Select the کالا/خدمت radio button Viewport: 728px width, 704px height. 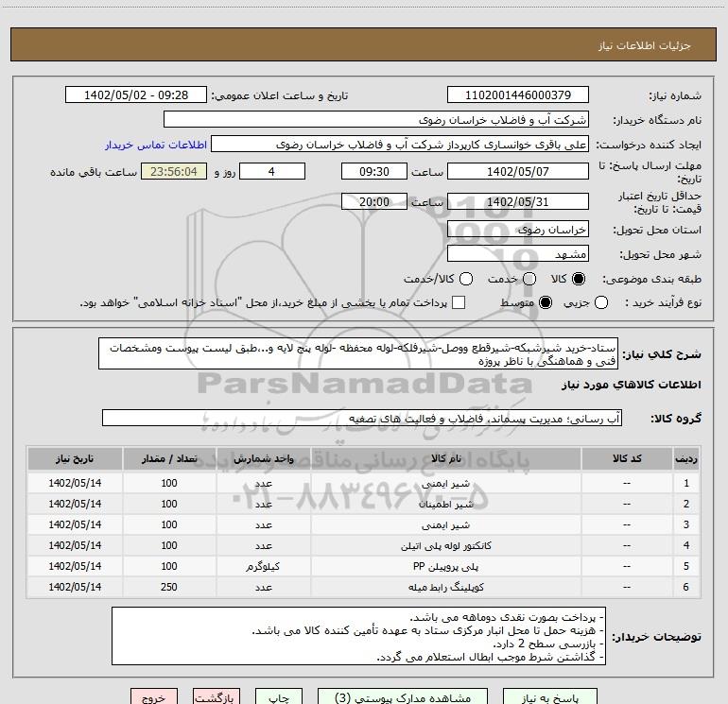tap(466, 279)
